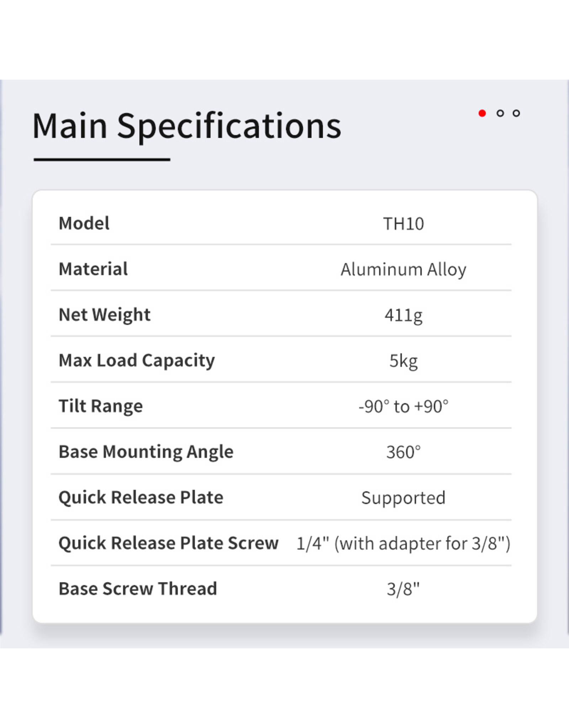Click the Quick Release Plate Screw label

(x=168, y=544)
